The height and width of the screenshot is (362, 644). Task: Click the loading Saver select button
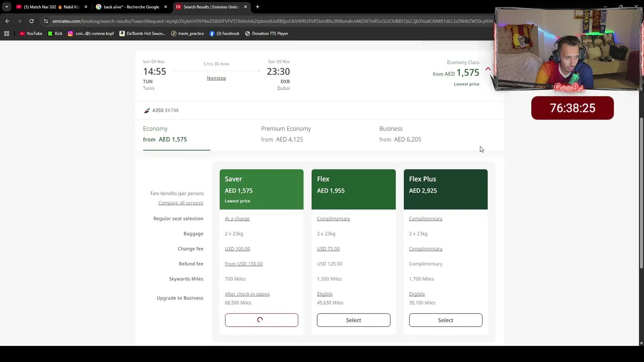(x=262, y=320)
